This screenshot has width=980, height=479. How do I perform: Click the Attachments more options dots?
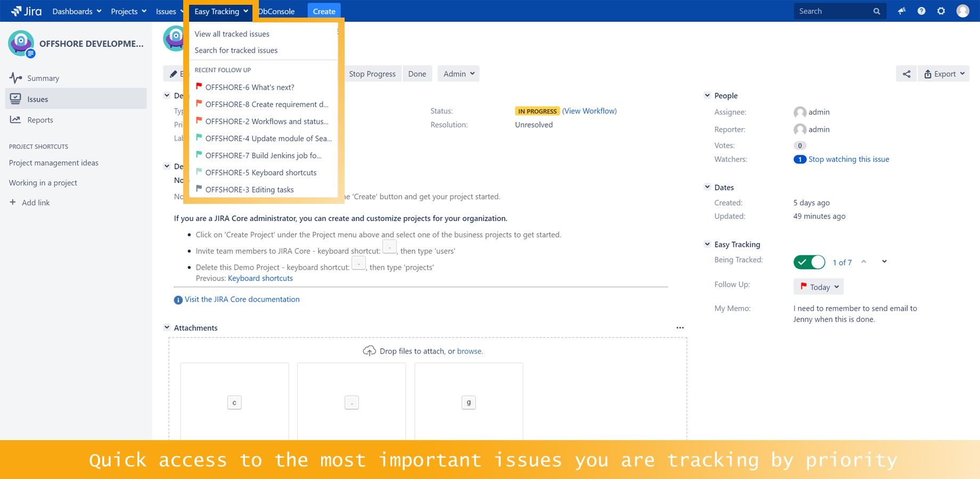(680, 328)
